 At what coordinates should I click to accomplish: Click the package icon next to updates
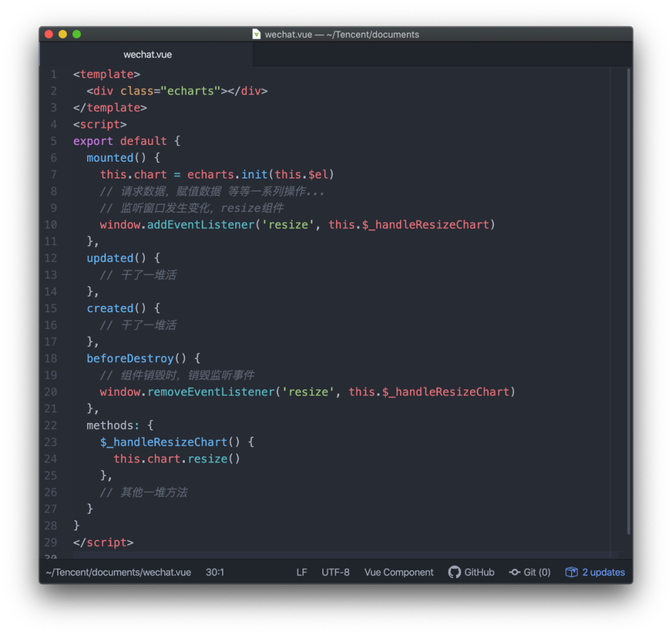click(571, 572)
